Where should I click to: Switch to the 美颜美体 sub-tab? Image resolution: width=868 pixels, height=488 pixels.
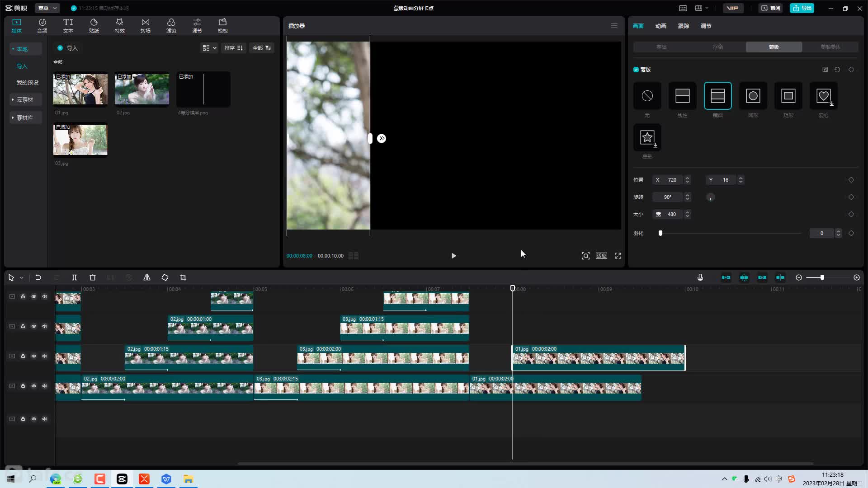[830, 47]
